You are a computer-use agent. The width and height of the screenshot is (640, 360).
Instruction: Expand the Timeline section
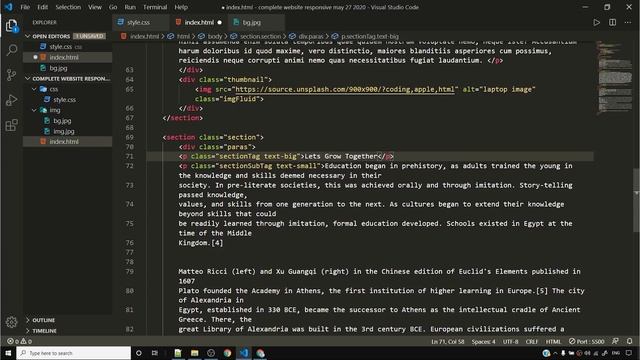[x=68, y=331]
